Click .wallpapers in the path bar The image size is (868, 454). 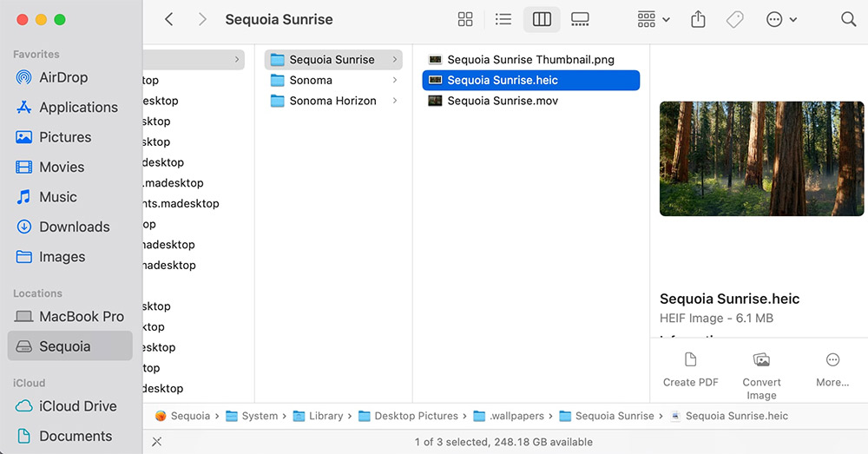[509, 416]
